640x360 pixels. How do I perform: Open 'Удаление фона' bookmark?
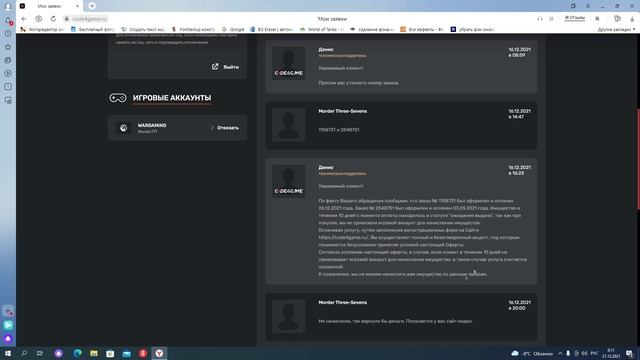[x=372, y=29]
